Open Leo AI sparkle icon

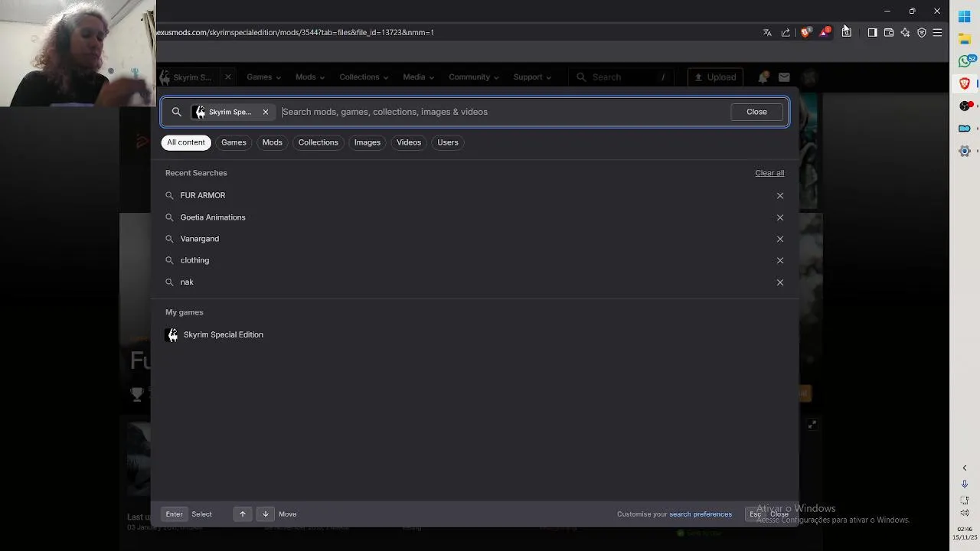905,32
